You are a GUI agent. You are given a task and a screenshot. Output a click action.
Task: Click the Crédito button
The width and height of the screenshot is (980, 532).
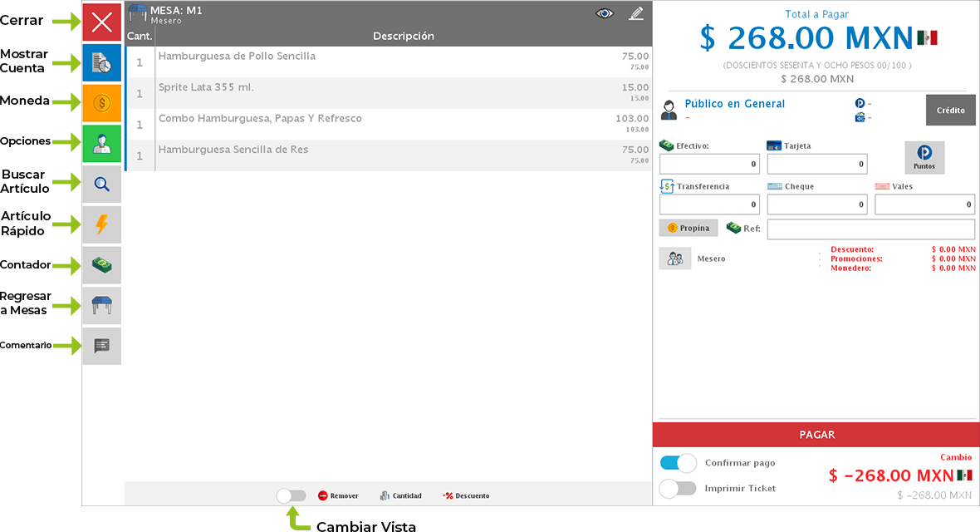pos(950,111)
